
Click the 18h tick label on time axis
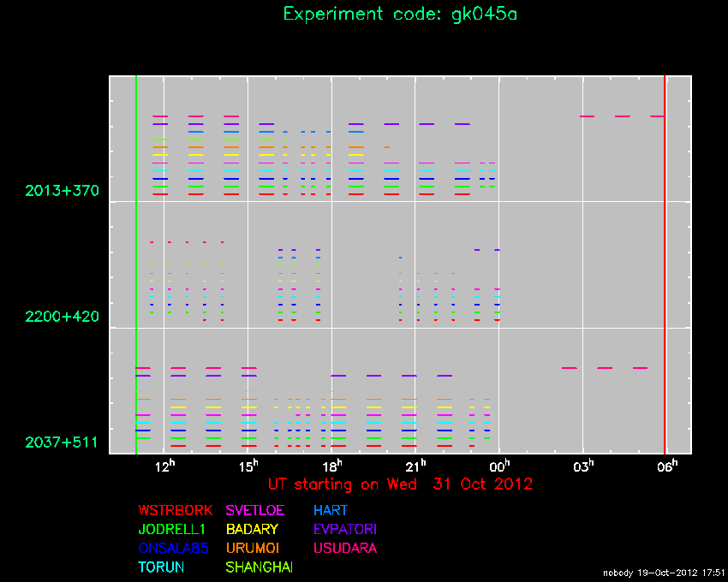(x=332, y=466)
